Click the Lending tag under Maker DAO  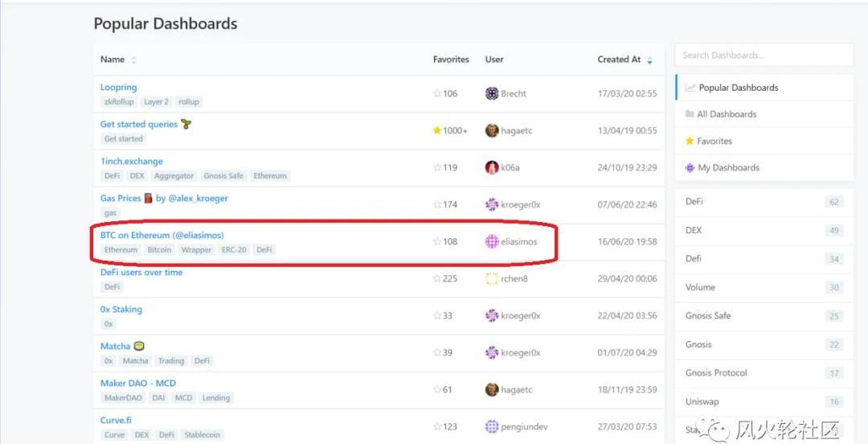click(x=216, y=398)
